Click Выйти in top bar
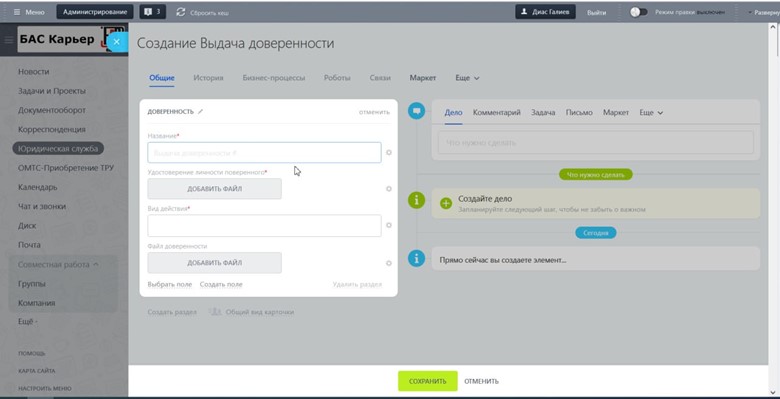Image resolution: width=780 pixels, height=399 pixels. pyautogui.click(x=596, y=12)
